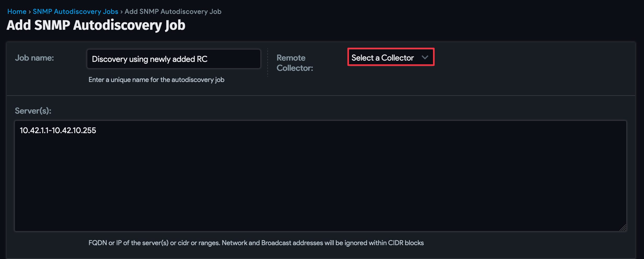Image resolution: width=644 pixels, height=259 pixels.
Task: Click the unique name helper text
Action: point(156,80)
